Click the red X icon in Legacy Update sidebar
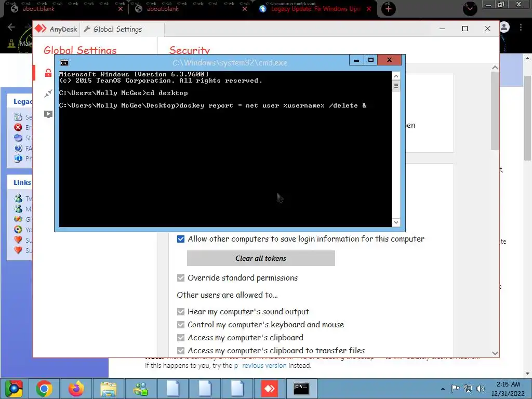532x399 pixels. [x=18, y=127]
